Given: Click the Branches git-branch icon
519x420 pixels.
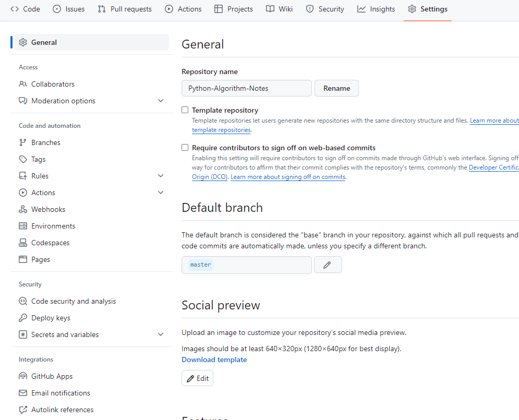Looking at the screenshot, I should [x=22, y=142].
